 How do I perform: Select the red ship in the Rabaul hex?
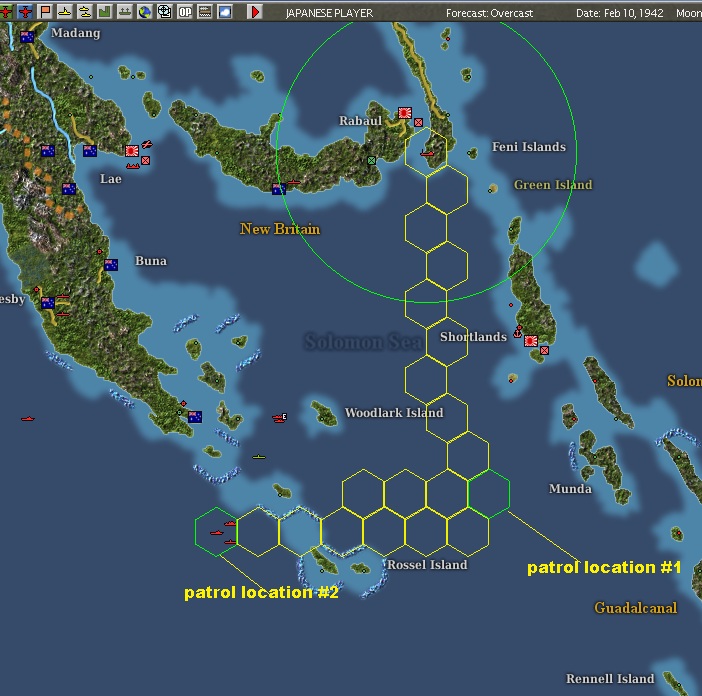point(427,154)
